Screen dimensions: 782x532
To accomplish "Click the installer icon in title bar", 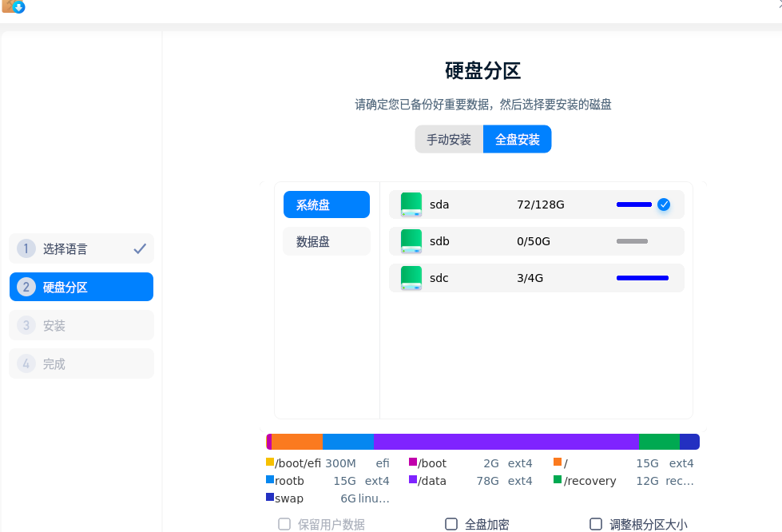I will (14, 6).
